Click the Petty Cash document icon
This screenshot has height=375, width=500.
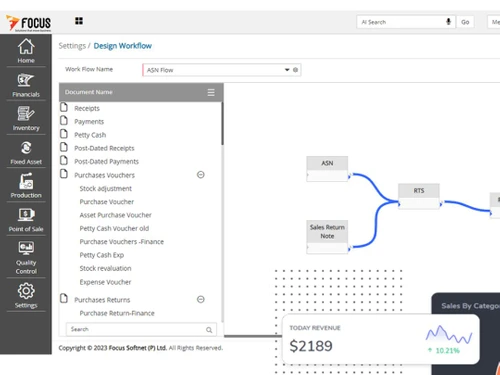[x=64, y=134]
